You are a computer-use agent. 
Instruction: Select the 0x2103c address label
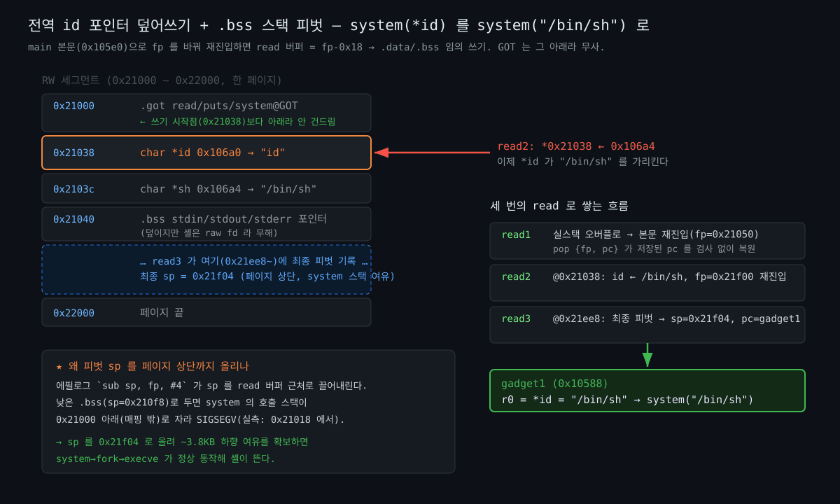[73, 189]
